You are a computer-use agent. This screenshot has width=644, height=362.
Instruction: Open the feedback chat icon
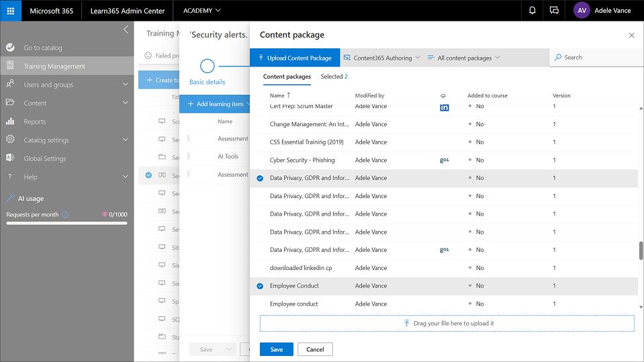554,11
